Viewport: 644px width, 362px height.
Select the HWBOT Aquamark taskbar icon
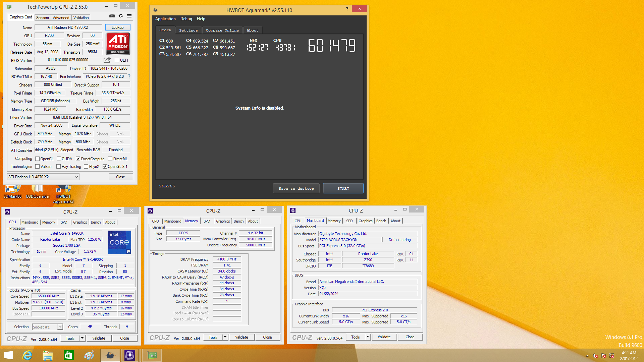click(110, 355)
